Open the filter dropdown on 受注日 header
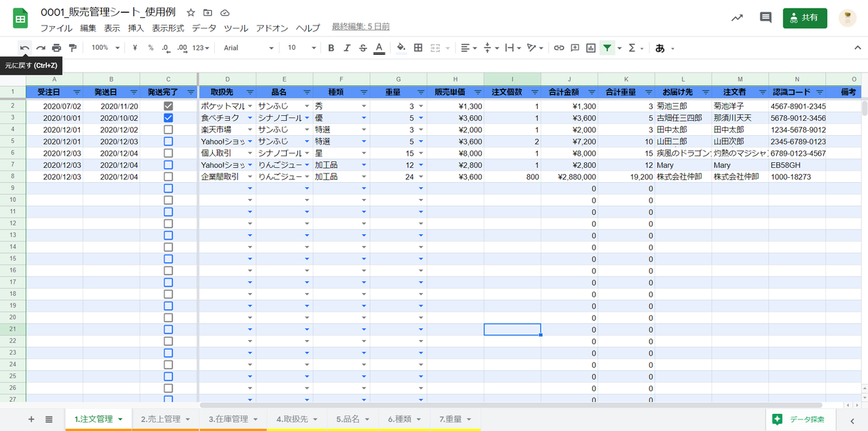The image size is (868, 431). (76, 92)
